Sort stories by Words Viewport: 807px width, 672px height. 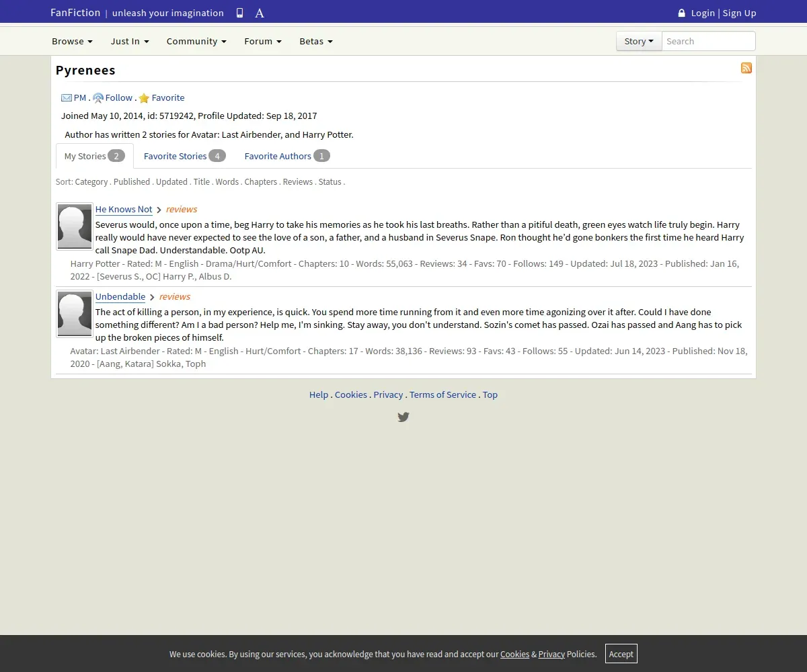[227, 182]
